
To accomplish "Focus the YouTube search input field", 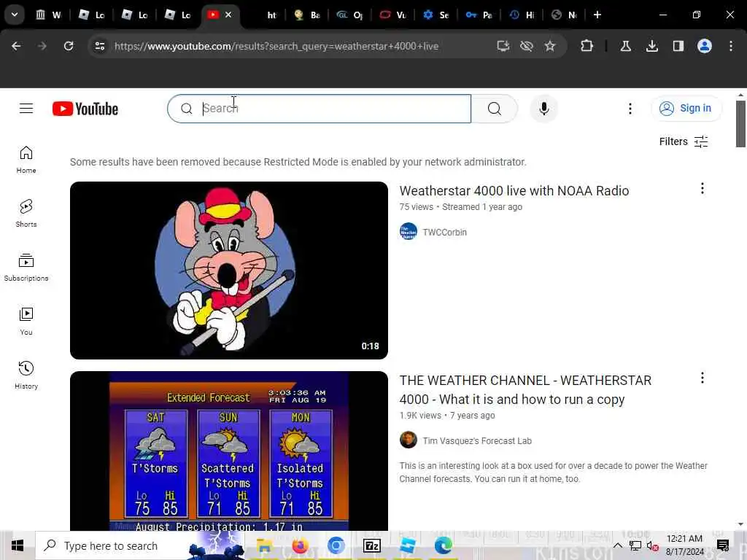I will 320,109.
